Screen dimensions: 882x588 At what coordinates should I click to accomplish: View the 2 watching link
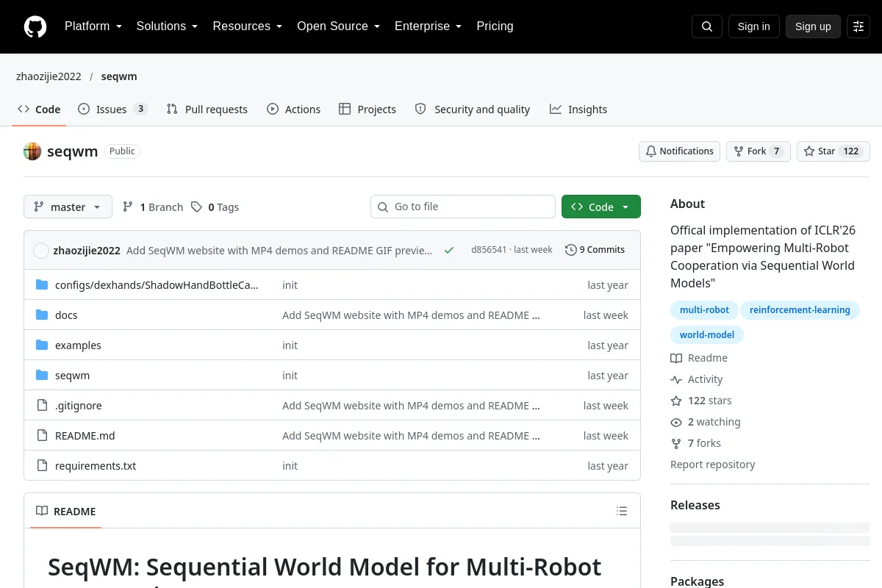(706, 422)
